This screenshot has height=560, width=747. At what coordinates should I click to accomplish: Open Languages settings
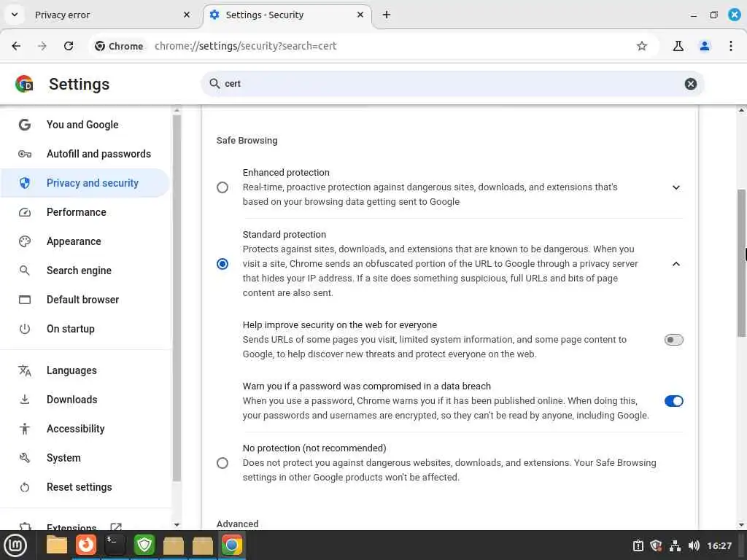[x=85, y=370]
